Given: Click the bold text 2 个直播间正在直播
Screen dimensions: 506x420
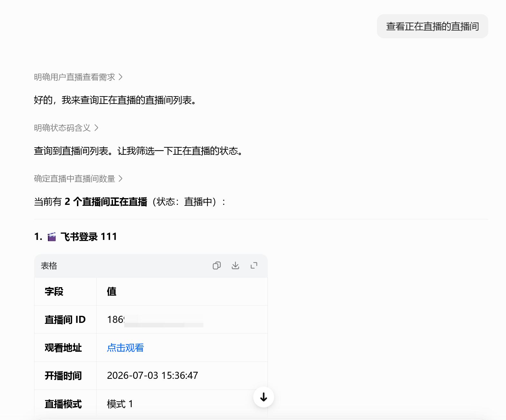Looking at the screenshot, I should 106,202.
